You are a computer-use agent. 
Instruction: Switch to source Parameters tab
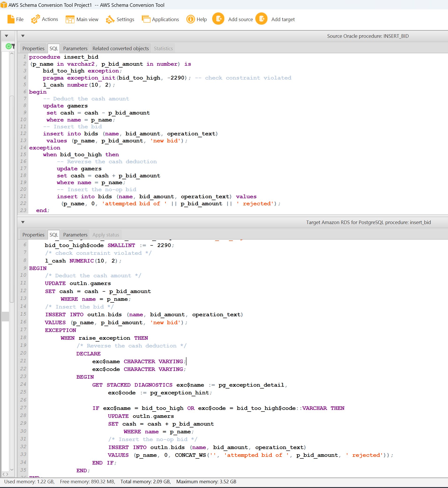click(x=75, y=49)
